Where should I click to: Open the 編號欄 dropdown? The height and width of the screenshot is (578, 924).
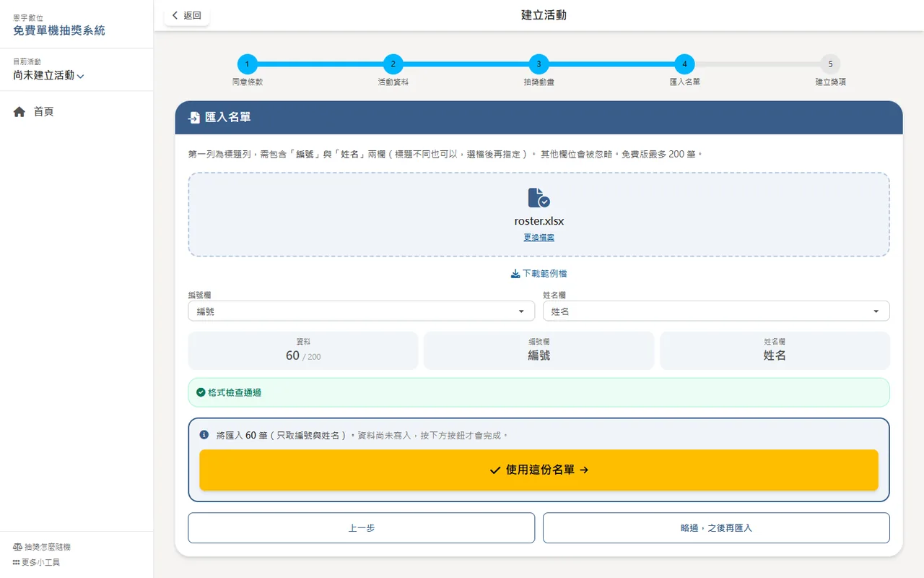coord(361,311)
